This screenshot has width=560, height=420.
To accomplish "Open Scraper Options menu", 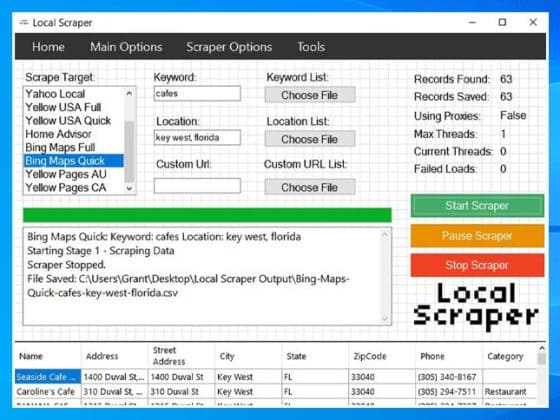I will click(229, 47).
